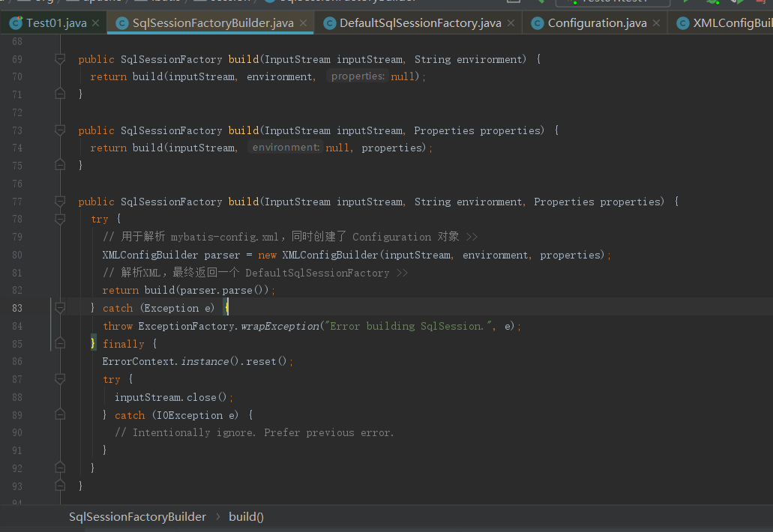773x532 pixels.
Task: Close the SqlSessionFactoryBuilder.java tab
Action: [303, 23]
